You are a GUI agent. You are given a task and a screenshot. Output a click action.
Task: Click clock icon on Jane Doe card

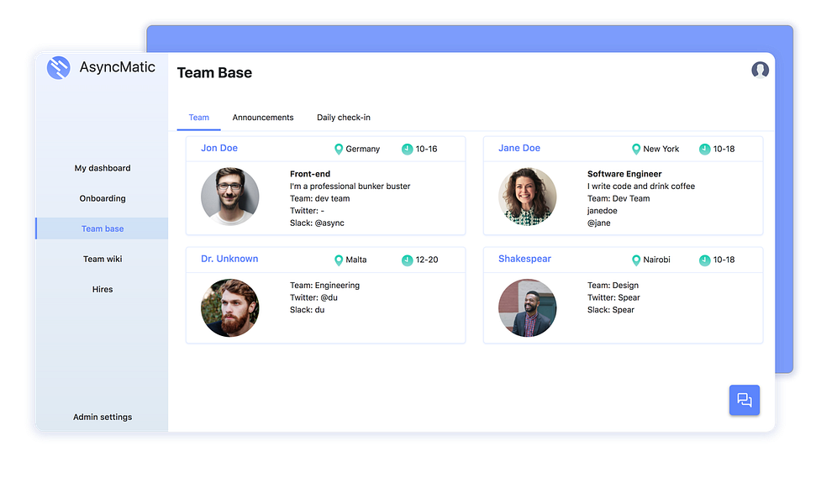[x=704, y=150]
